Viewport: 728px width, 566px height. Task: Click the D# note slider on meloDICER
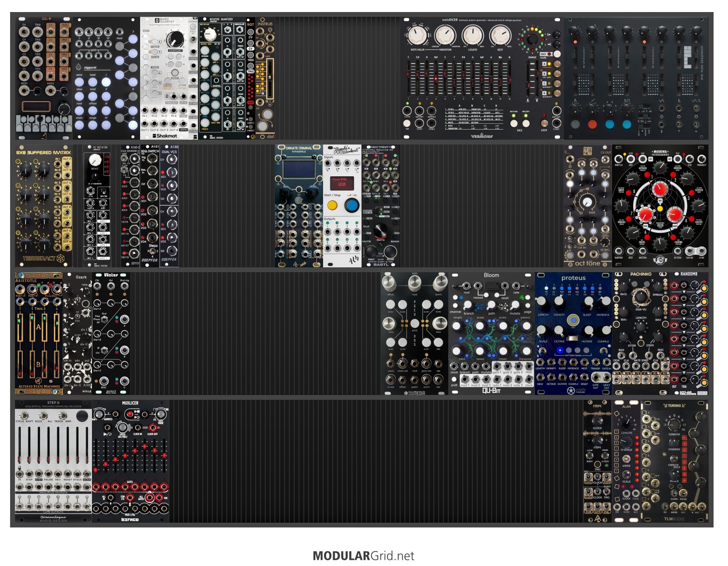pos(436,78)
